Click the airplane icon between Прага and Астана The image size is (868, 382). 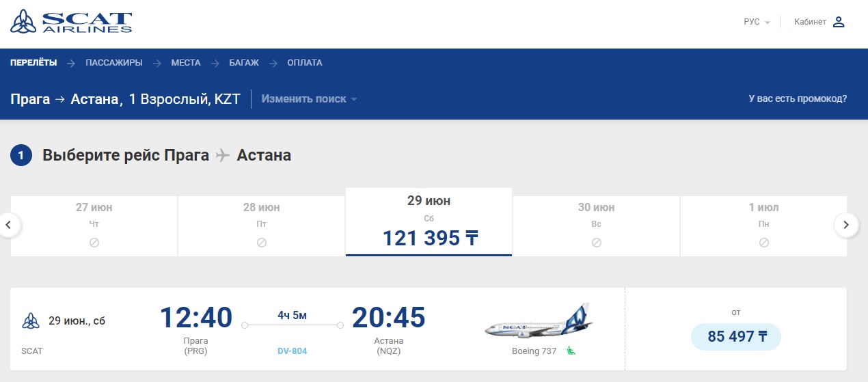coord(223,155)
